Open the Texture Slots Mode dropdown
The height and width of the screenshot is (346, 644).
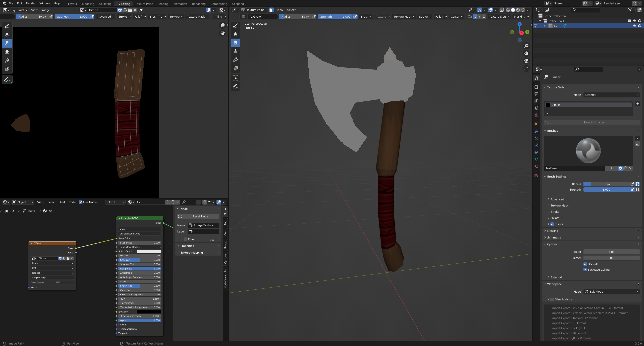point(611,95)
